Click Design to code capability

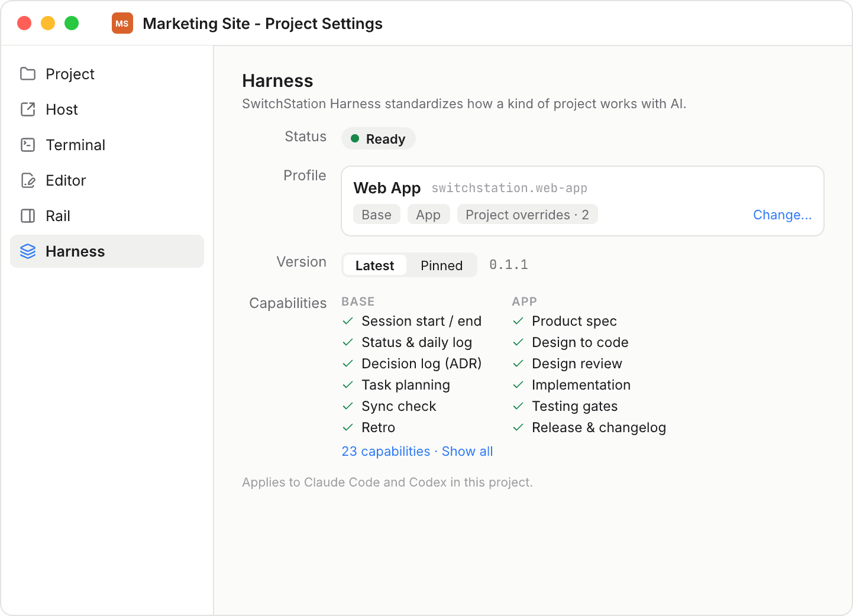click(580, 342)
